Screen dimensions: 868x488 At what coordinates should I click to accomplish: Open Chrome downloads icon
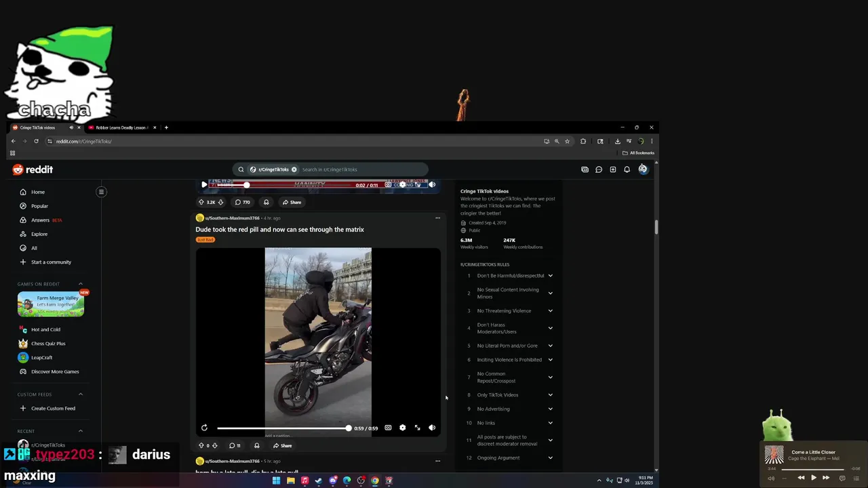coord(617,141)
